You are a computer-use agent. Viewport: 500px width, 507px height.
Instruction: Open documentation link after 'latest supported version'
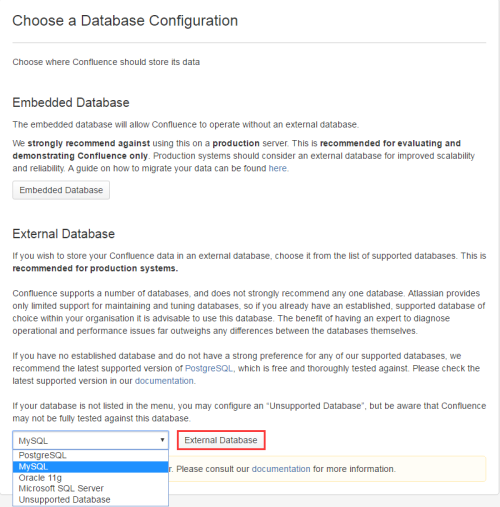[164, 381]
